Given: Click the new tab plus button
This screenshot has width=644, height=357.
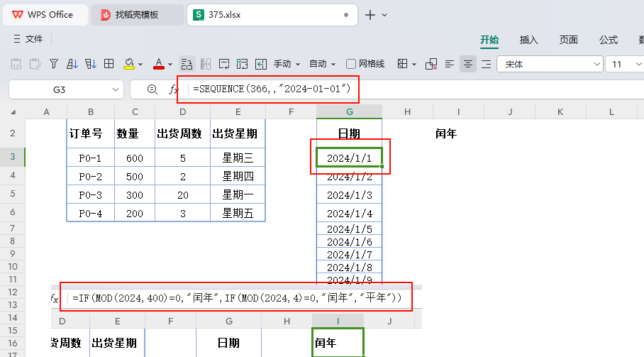Looking at the screenshot, I should [370, 15].
